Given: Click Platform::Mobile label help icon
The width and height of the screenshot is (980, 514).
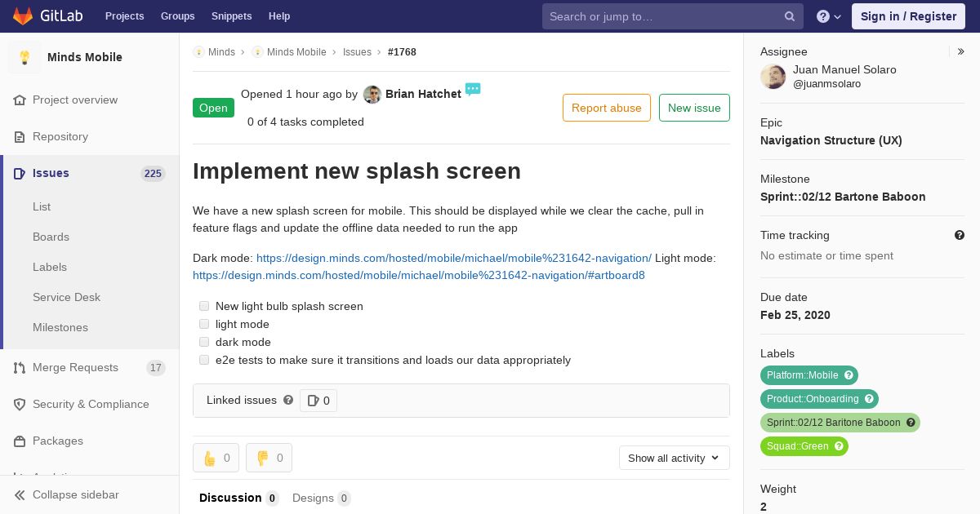Looking at the screenshot, I should pos(849,375).
